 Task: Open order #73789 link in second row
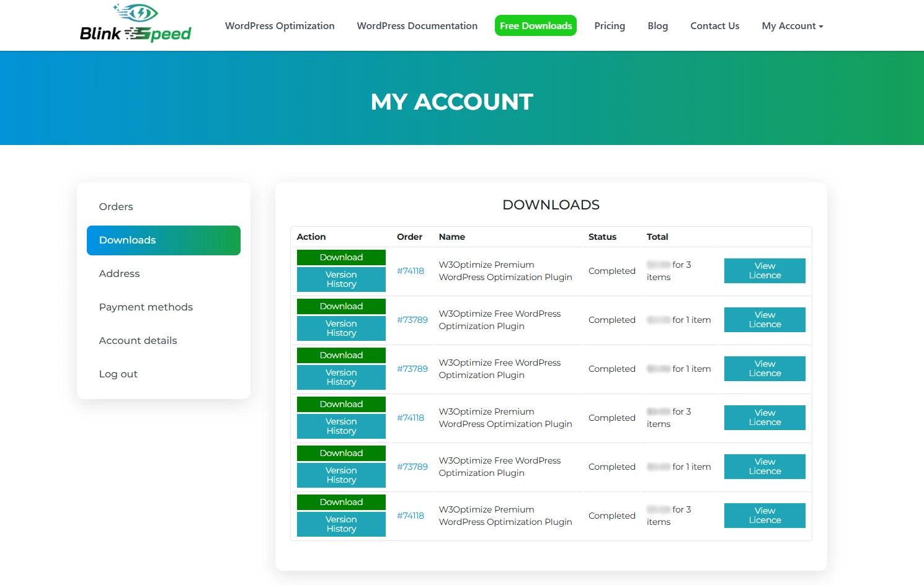[412, 320]
